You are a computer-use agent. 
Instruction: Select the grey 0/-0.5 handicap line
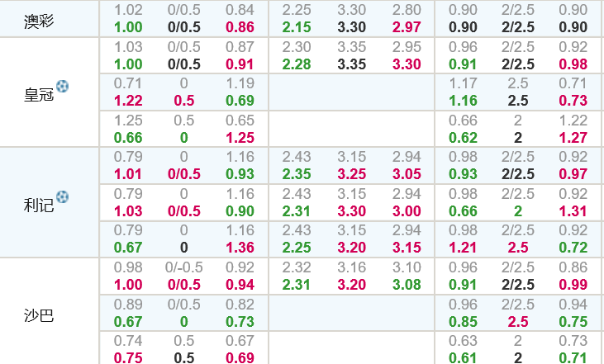pyautogui.click(x=183, y=267)
